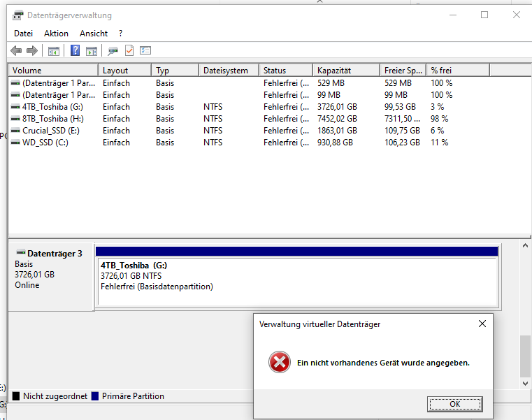Image resolution: width=532 pixels, height=420 pixels.
Task: Sort by the Layout column header
Action: [x=125, y=70]
